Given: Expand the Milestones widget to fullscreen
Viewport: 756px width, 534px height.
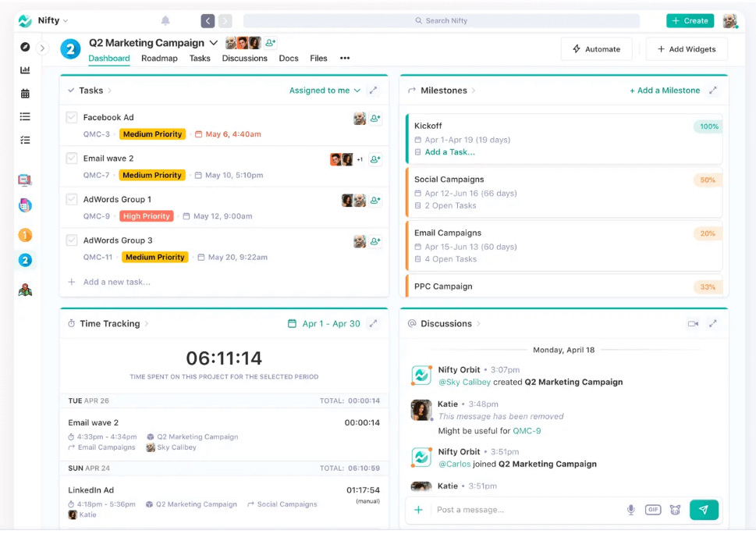Looking at the screenshot, I should (x=713, y=91).
